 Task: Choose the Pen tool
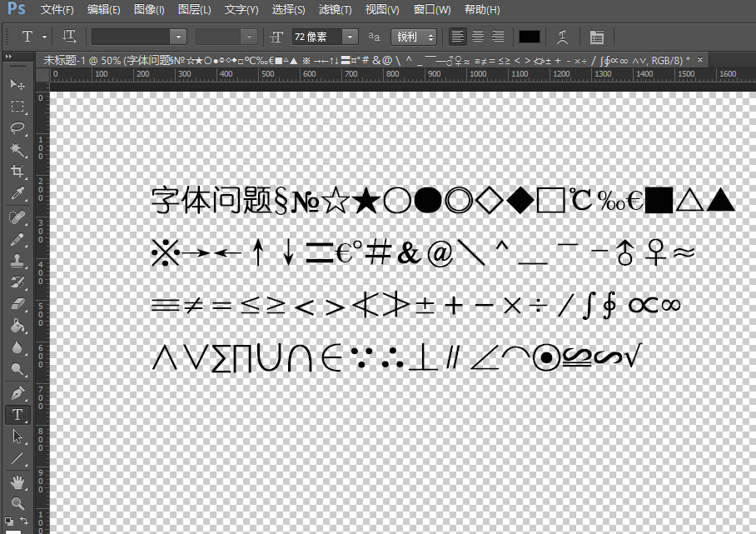[x=17, y=392]
